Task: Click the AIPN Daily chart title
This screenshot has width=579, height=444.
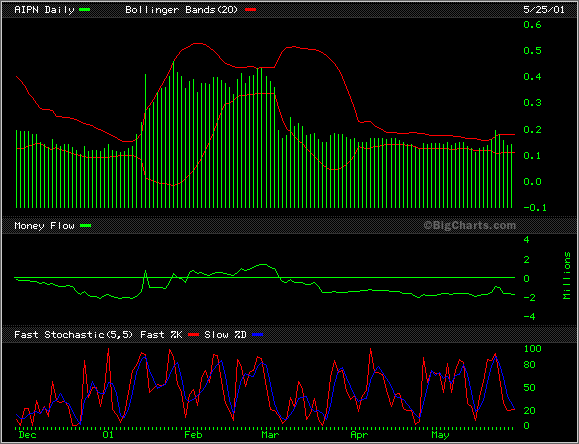Action: pyautogui.click(x=44, y=10)
